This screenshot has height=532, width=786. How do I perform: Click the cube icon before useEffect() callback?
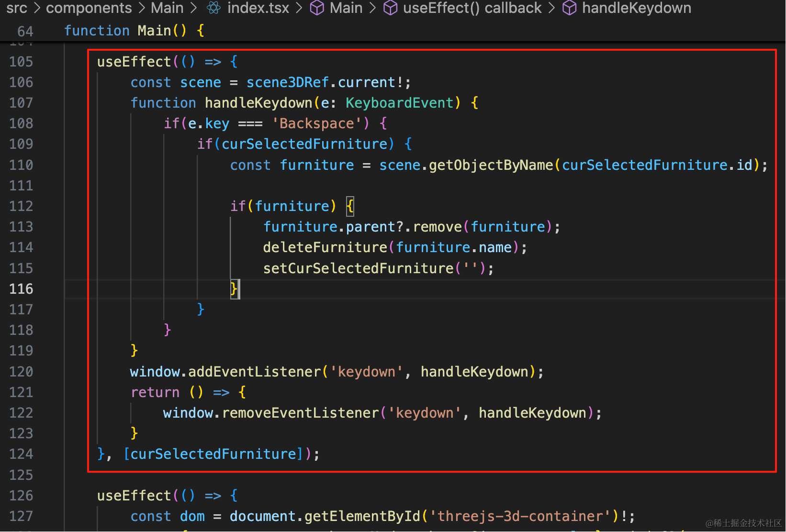tap(391, 8)
